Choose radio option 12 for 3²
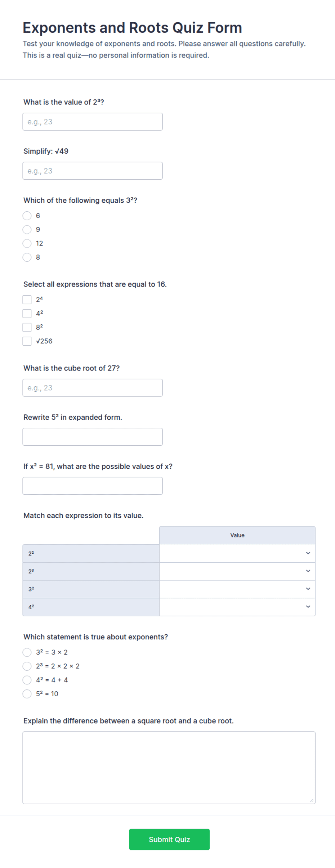Screen dimensions: 335x868 pyautogui.click(x=27, y=243)
